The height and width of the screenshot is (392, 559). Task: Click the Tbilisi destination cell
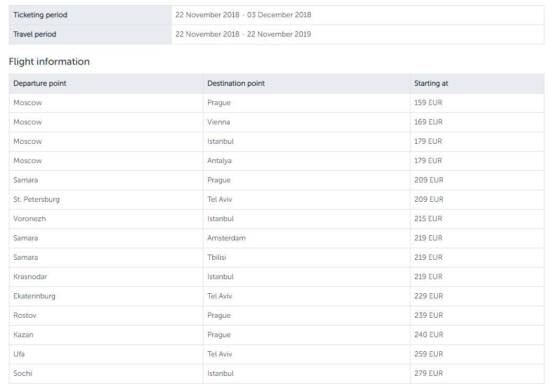216,258
